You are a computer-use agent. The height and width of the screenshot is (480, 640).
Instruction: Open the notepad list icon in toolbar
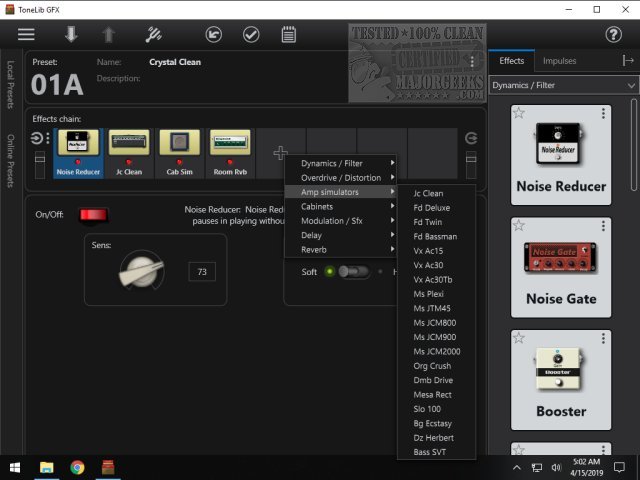(x=289, y=34)
